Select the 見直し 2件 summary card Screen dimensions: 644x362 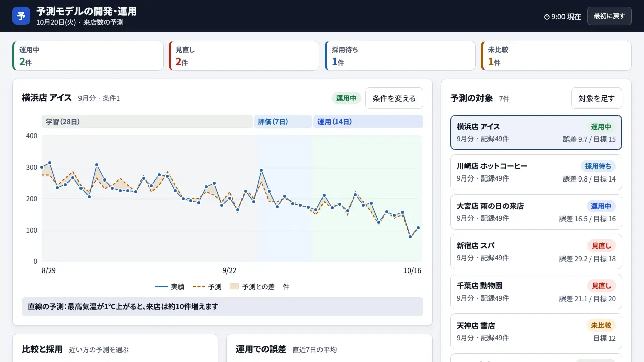pos(244,56)
